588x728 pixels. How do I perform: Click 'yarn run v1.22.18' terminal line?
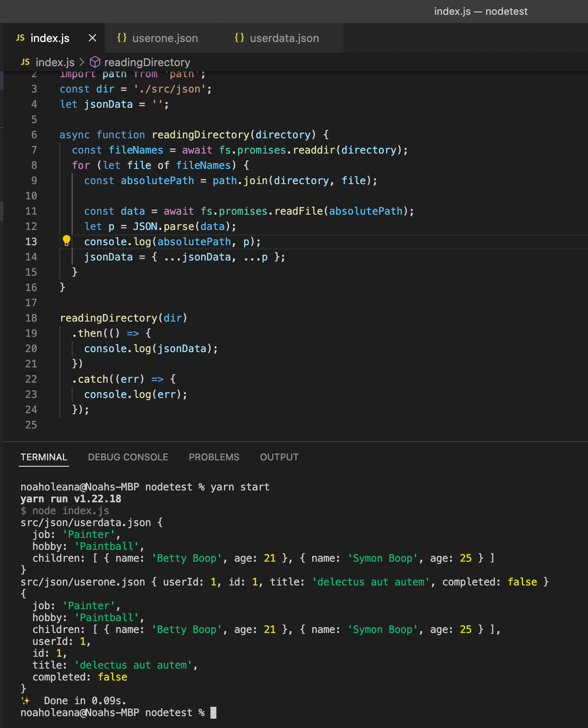71,499
